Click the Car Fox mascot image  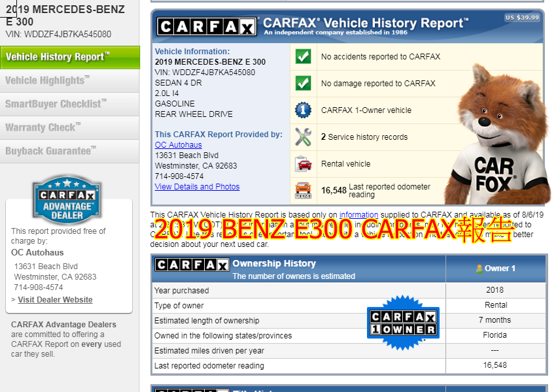[498, 135]
